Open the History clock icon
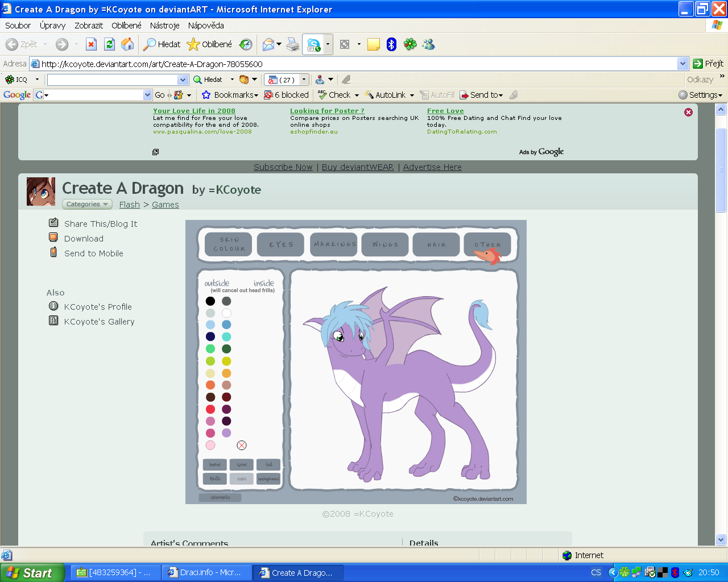This screenshot has height=582, width=728. 246,44
